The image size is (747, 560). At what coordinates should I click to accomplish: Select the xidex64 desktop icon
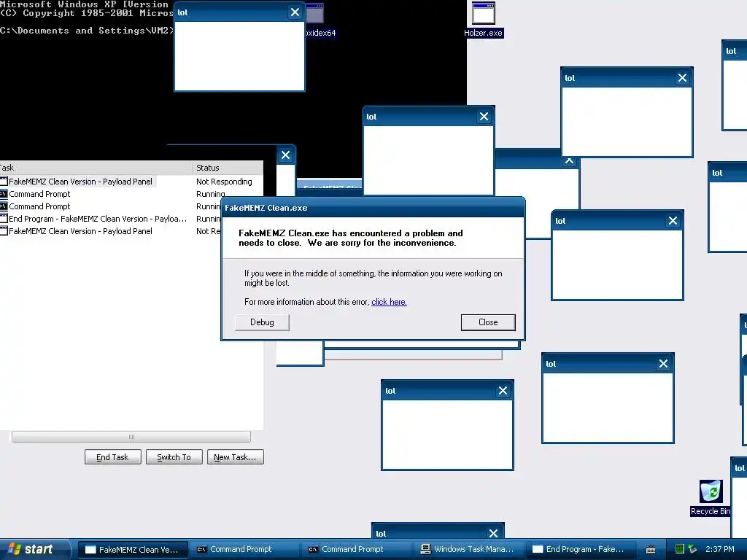(x=321, y=20)
